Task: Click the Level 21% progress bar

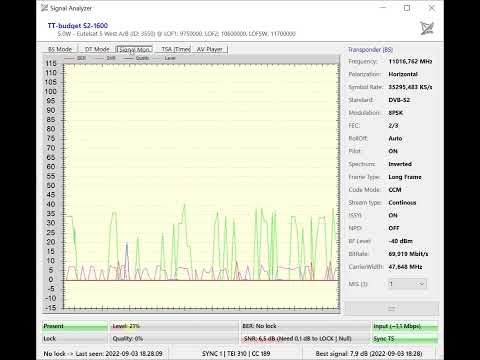Action: tap(174, 326)
